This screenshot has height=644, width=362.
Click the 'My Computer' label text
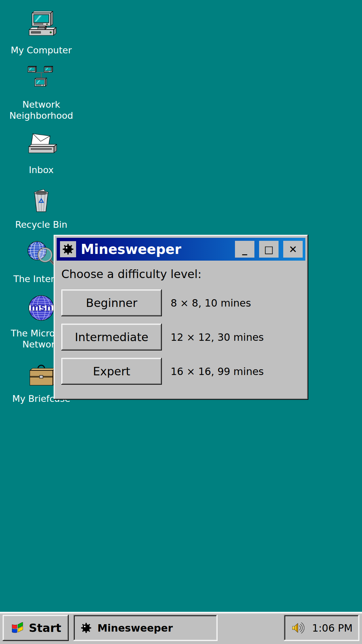pyautogui.click(x=41, y=50)
